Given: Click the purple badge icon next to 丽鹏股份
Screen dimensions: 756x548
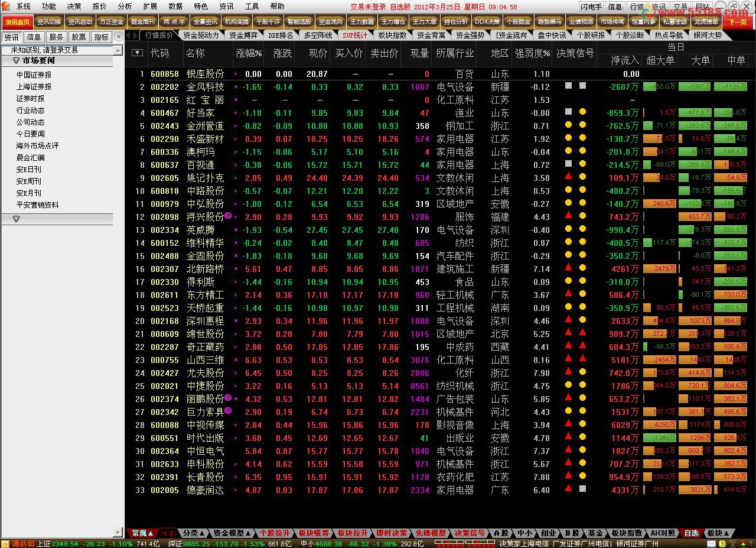Looking at the screenshot, I should (x=228, y=398).
